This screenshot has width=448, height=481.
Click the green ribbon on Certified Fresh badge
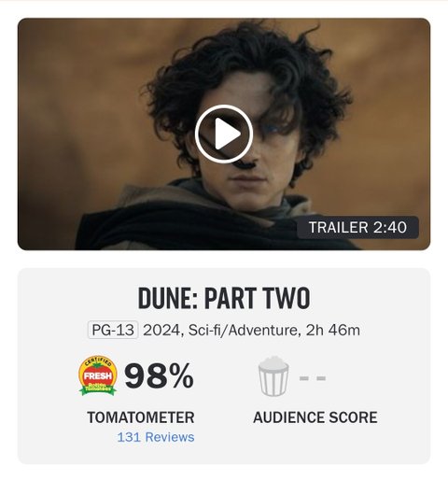98,389
